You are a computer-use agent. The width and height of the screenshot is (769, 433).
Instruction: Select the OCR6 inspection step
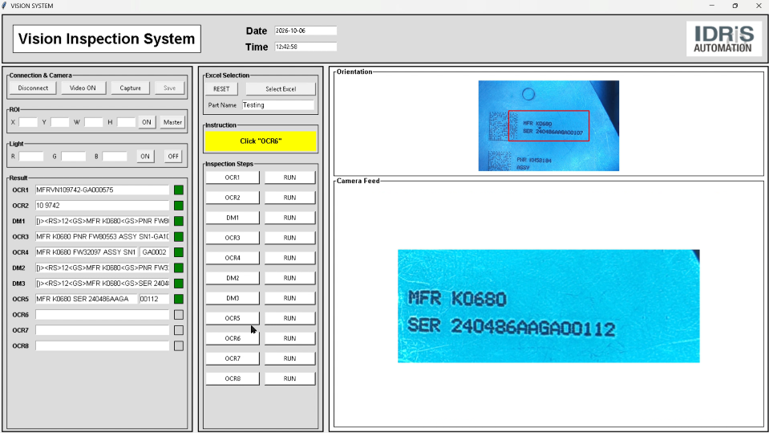(x=232, y=338)
